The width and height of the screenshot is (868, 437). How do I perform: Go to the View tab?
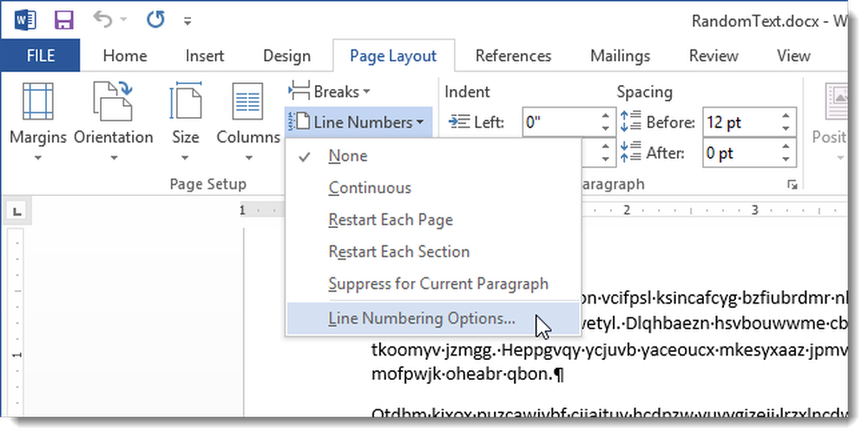[793, 55]
